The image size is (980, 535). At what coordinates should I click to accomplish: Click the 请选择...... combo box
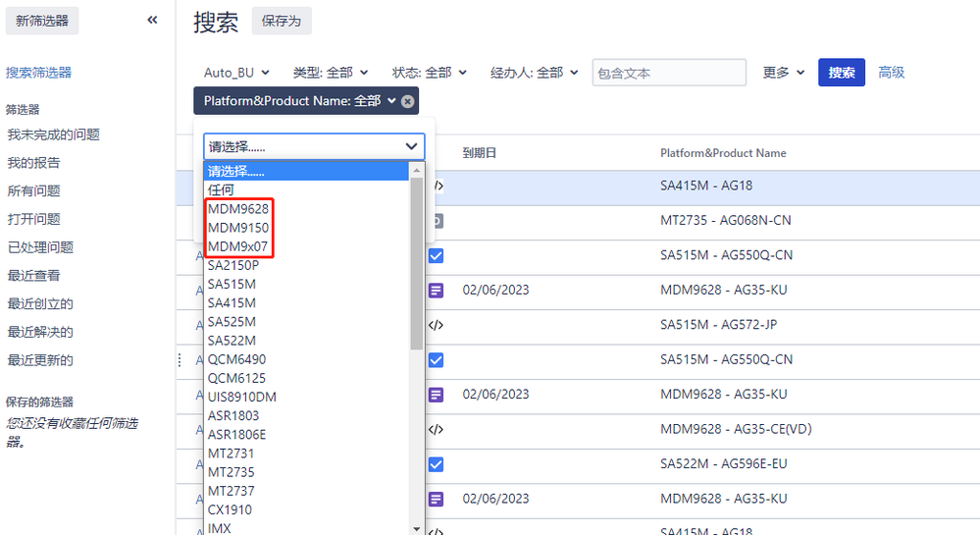[314, 146]
